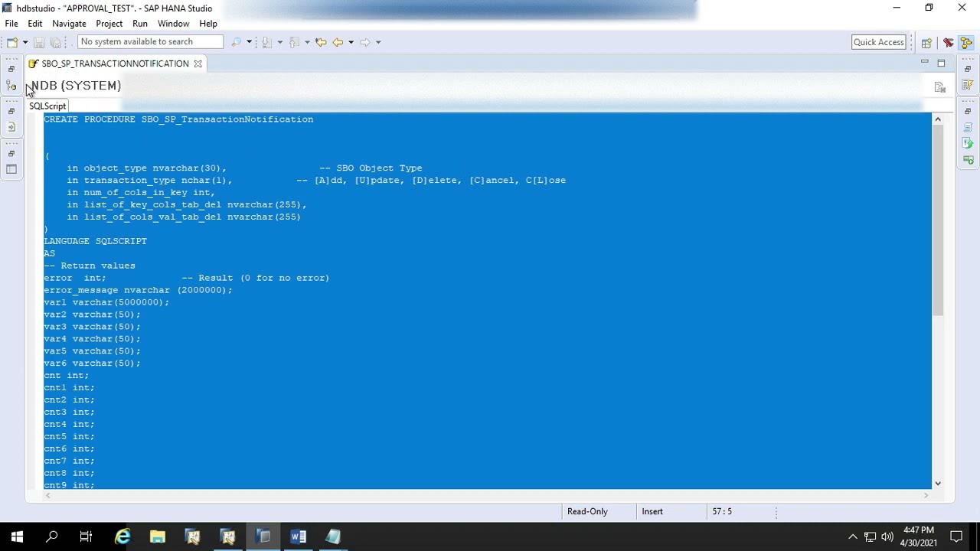This screenshot has width=980, height=551.
Task: Click the search magnifier icon
Action: click(x=236, y=42)
